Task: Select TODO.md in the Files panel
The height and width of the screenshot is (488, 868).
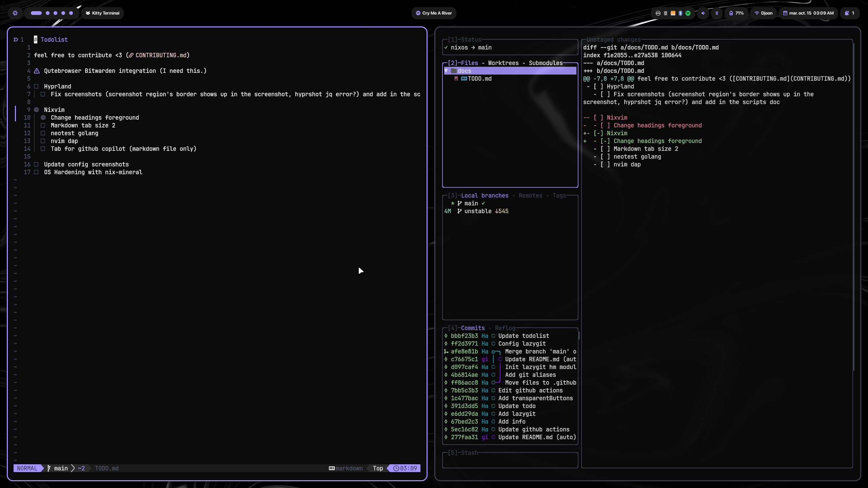Action: click(x=479, y=79)
